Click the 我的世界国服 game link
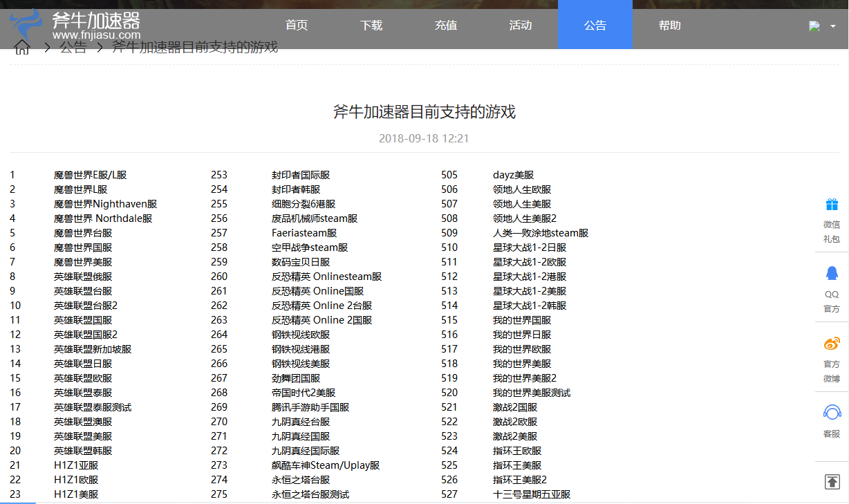849x504 pixels. tap(523, 319)
